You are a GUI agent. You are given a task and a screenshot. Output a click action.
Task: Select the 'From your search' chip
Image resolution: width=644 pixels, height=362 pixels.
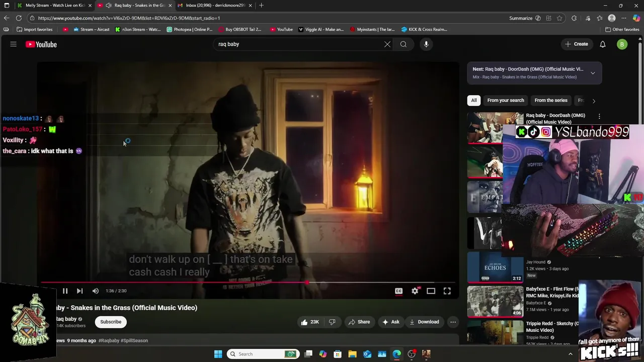506,100
